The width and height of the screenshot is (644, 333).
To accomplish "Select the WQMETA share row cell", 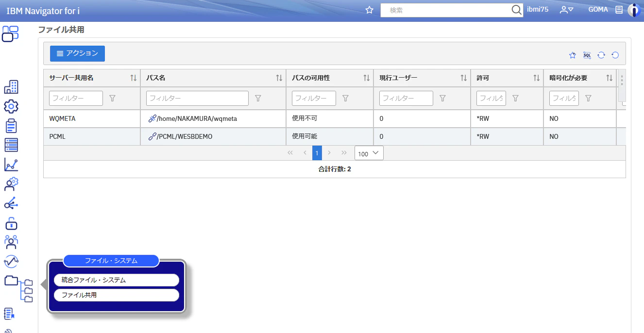I will (x=92, y=118).
